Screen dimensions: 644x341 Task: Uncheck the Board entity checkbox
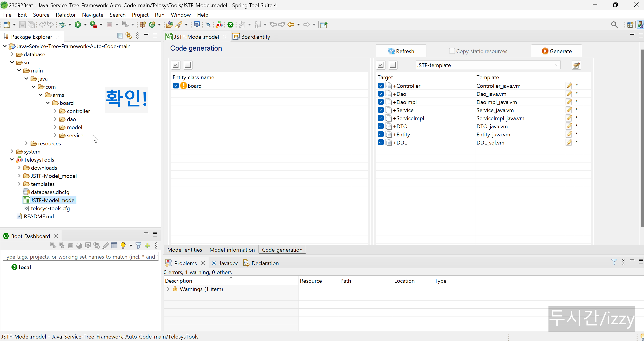176,86
